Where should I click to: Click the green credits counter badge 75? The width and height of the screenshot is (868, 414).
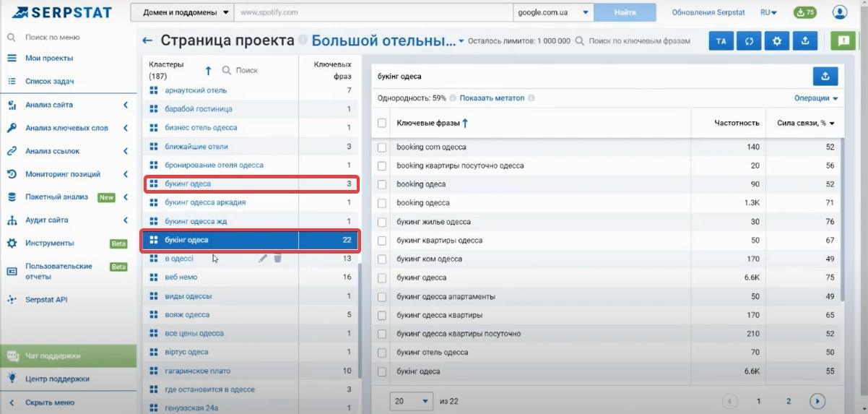click(804, 12)
